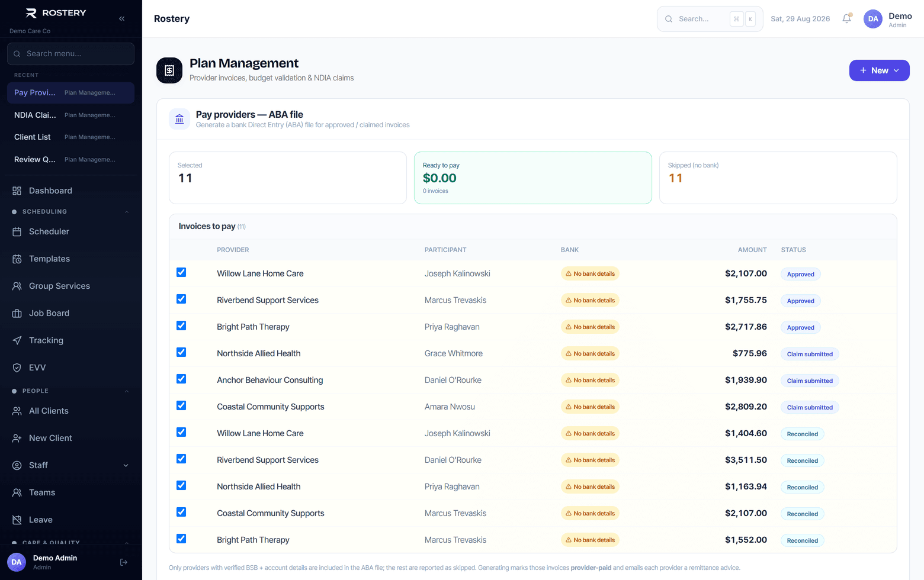The height and width of the screenshot is (580, 924).
Task: Click the top Search field
Action: [x=710, y=19]
